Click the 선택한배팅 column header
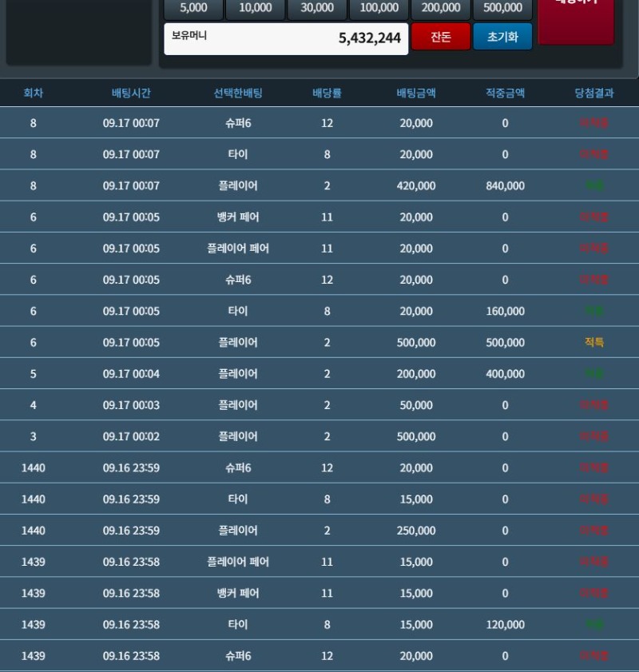The width and height of the screenshot is (639, 672). (x=238, y=93)
